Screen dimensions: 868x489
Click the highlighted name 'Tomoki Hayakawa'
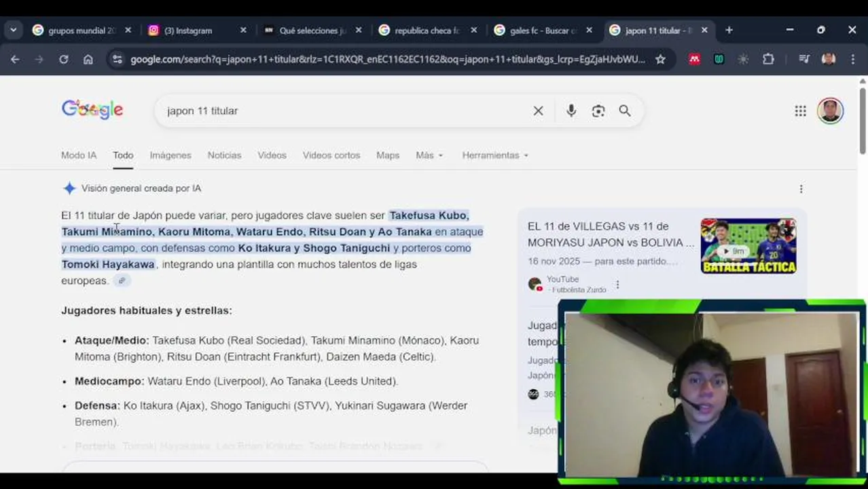point(108,264)
